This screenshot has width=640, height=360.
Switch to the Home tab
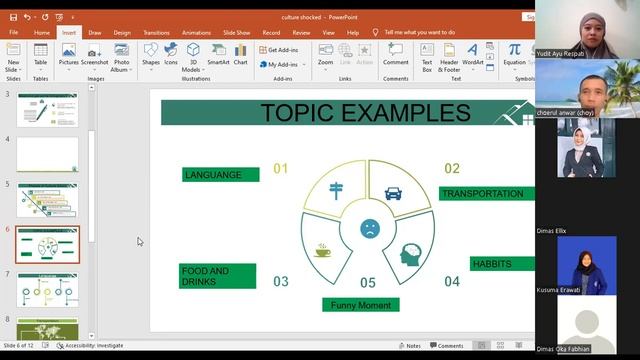click(x=42, y=32)
